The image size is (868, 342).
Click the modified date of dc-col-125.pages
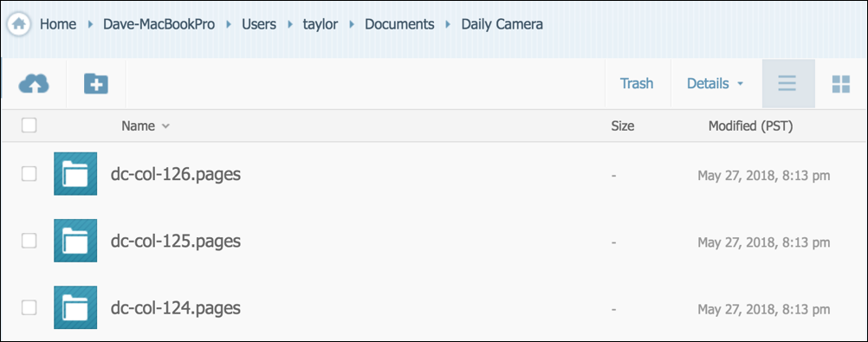[x=764, y=242]
